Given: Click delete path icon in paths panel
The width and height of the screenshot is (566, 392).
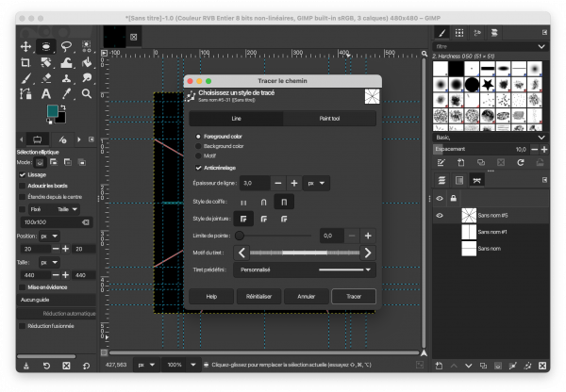Looking at the screenshot, I should click(x=541, y=366).
